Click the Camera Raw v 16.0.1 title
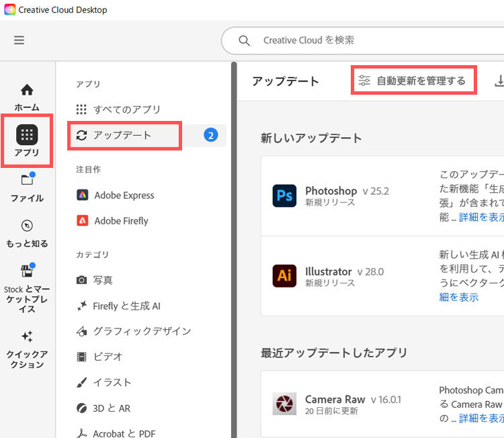Image resolution: width=504 pixels, height=438 pixels. [x=353, y=400]
